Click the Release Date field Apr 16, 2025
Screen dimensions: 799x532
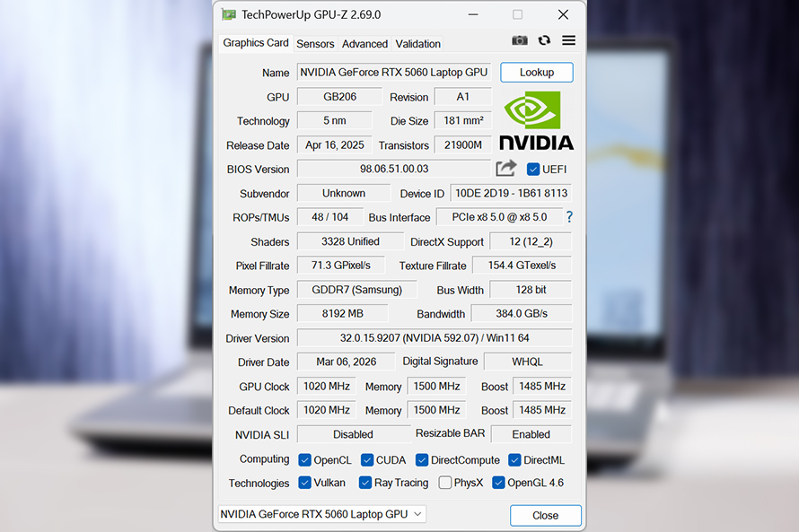point(334,145)
